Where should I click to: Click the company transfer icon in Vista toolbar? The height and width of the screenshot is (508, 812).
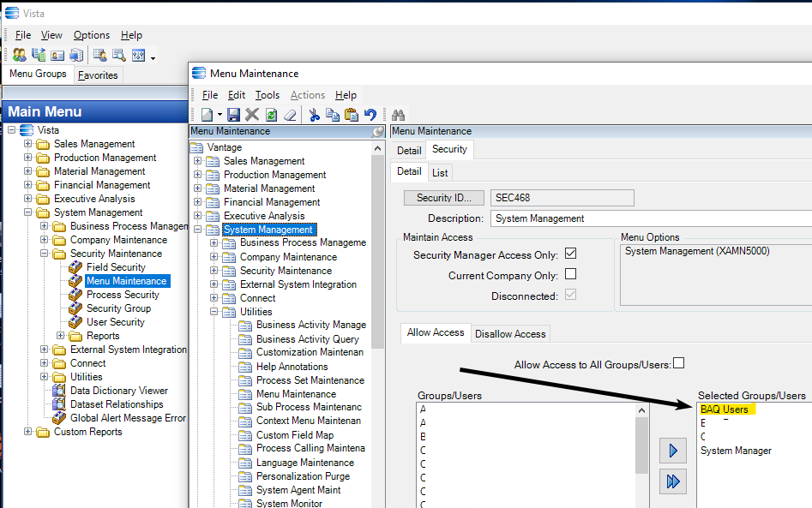tap(39, 55)
